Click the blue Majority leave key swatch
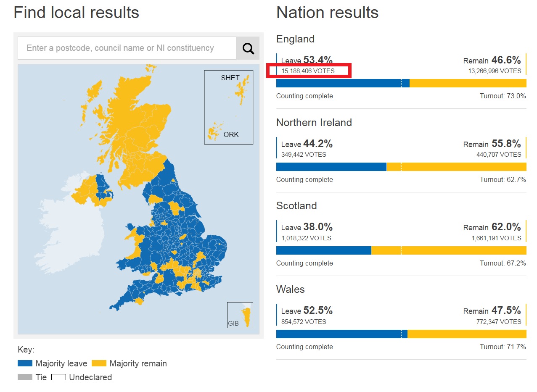This screenshot has width=537, height=392. coord(25,363)
